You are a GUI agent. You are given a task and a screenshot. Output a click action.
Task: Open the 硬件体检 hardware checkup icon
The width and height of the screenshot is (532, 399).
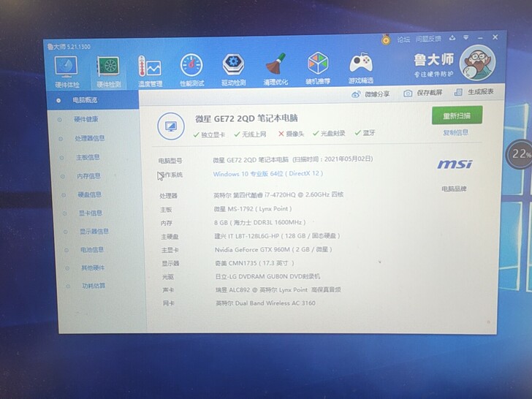[x=66, y=72]
